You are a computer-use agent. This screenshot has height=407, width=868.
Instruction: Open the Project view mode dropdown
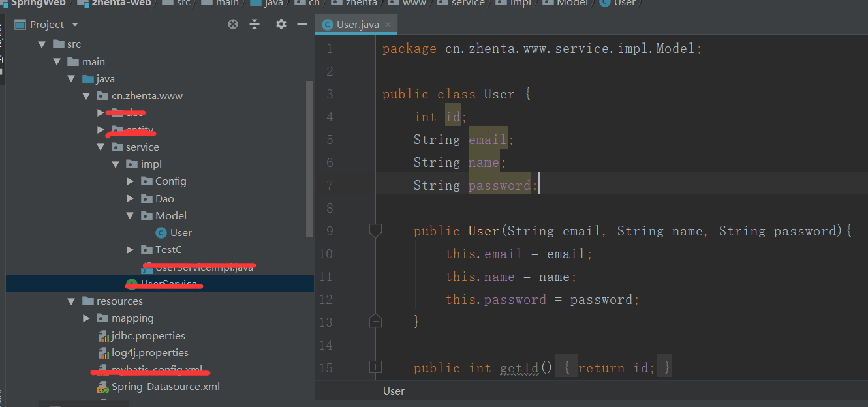(x=74, y=25)
